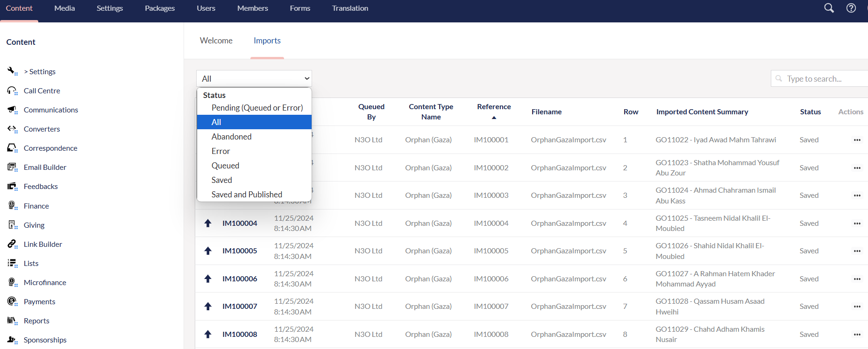868x349 pixels.
Task: Sort by the Row column header
Action: 631,112
